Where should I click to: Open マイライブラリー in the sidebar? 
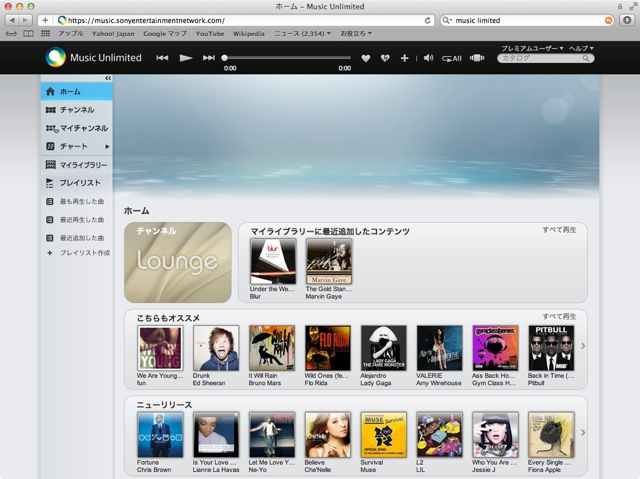click(x=76, y=165)
